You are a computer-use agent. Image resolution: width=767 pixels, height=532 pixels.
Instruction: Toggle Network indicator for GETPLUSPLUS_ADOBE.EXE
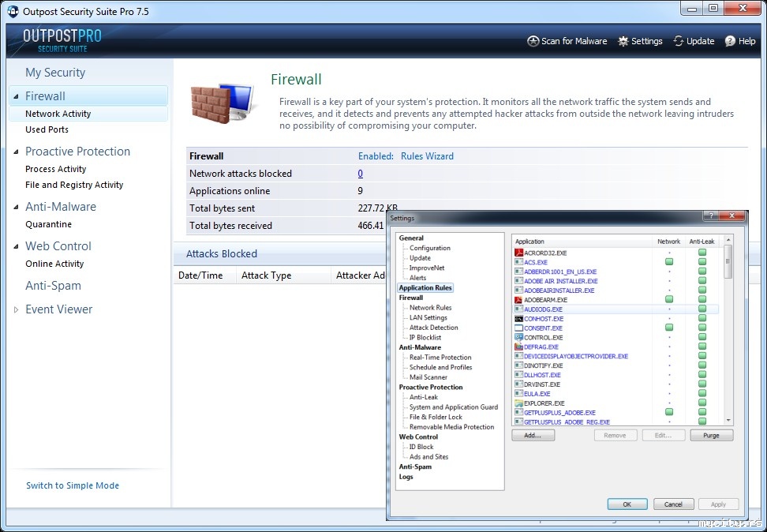point(669,413)
